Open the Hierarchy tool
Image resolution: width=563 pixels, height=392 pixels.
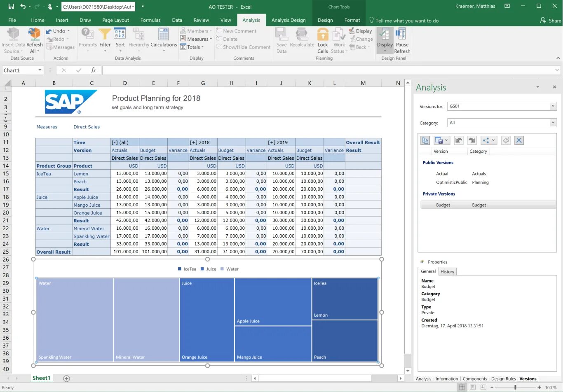point(139,34)
